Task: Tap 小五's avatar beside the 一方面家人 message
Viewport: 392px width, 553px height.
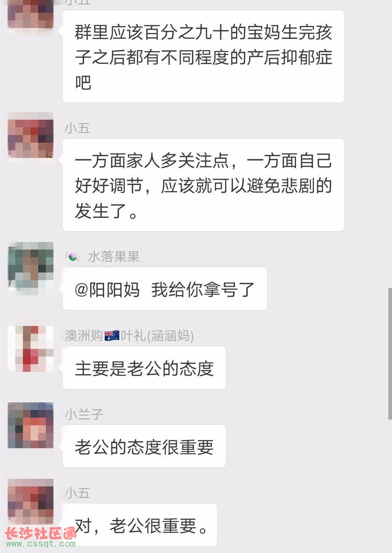Action: (x=31, y=135)
